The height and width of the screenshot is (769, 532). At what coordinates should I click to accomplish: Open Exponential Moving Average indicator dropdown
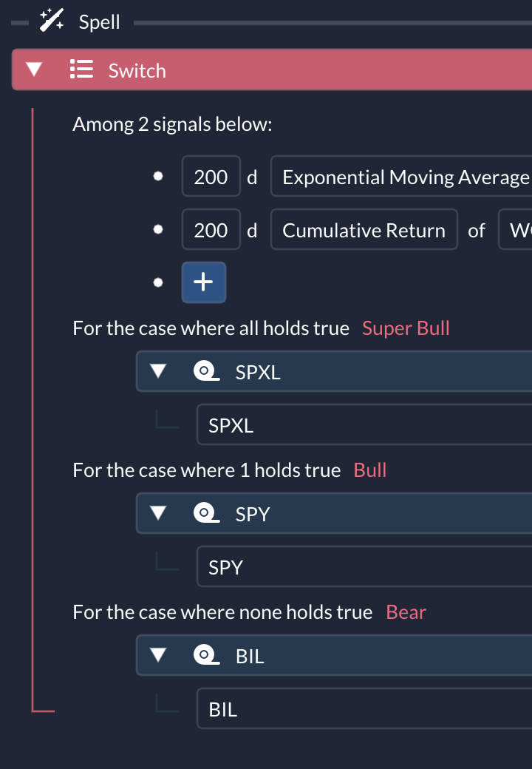402,176
